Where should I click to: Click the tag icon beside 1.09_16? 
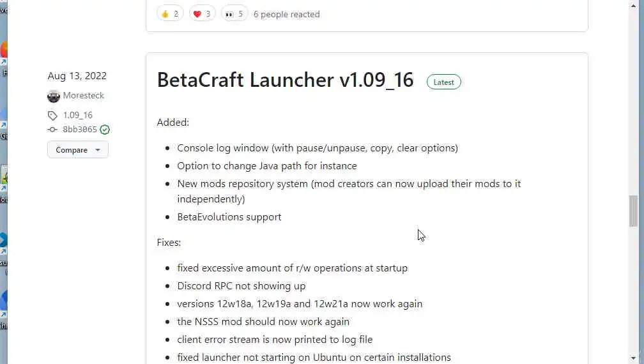pos(52,116)
